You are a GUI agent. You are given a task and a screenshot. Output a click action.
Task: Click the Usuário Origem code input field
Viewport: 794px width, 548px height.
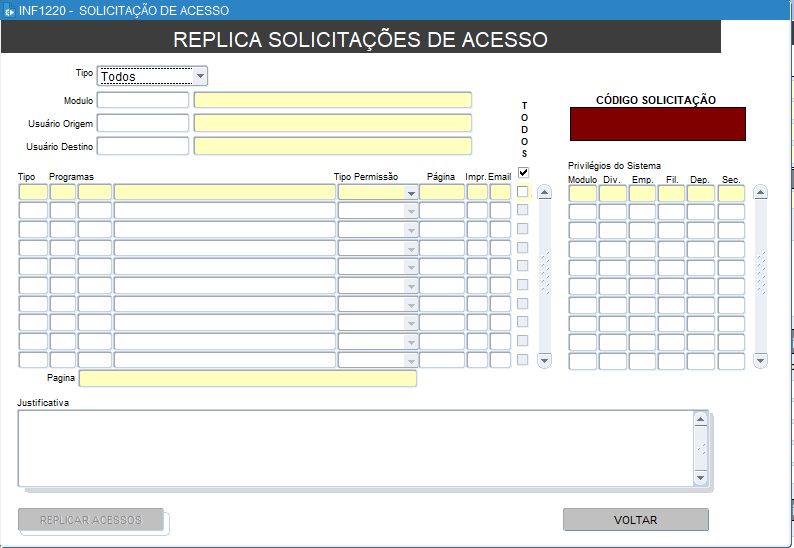click(143, 123)
